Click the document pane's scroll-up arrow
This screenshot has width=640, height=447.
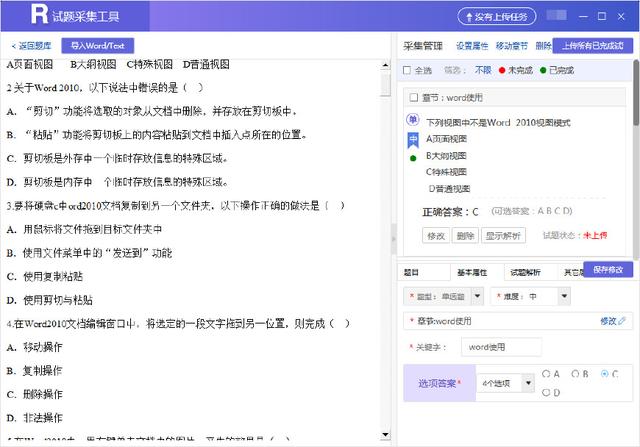[x=385, y=65]
